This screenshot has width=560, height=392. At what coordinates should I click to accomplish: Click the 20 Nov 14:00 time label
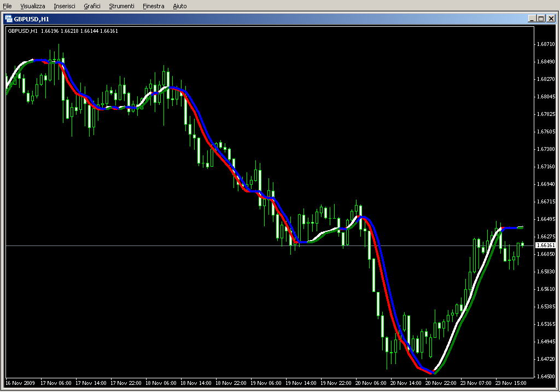pos(406,383)
